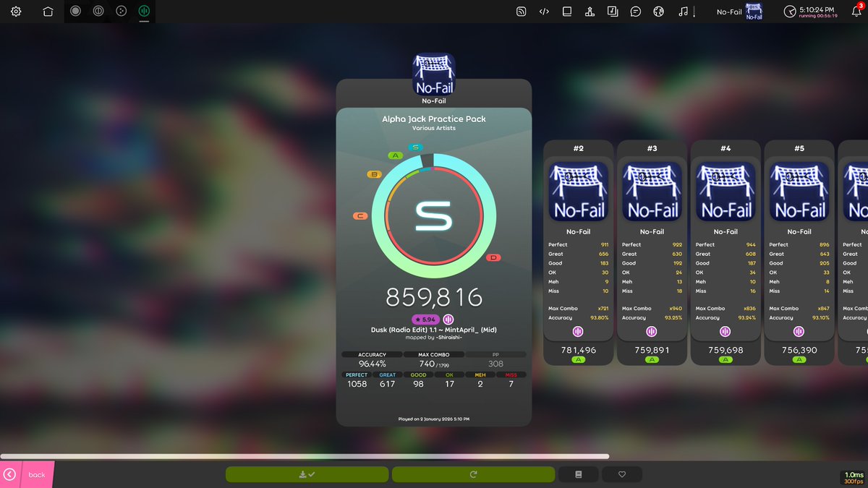Open the #5 score card avatar

799,191
